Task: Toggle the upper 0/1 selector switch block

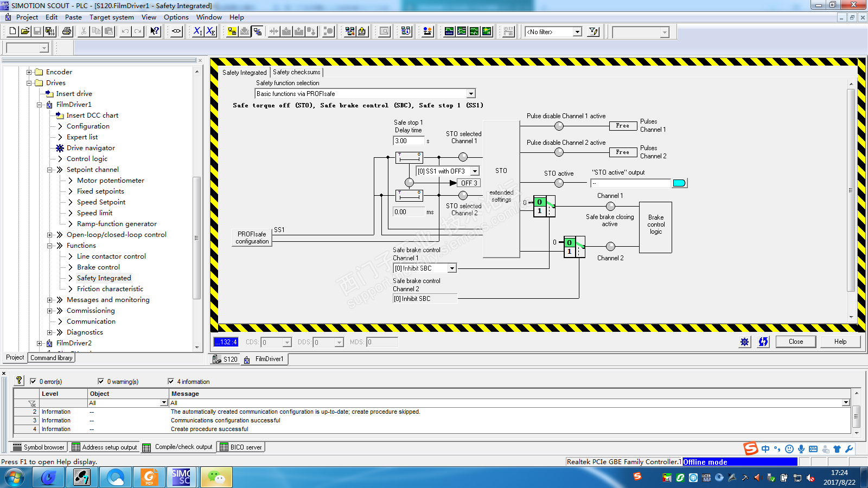Action: [544, 206]
